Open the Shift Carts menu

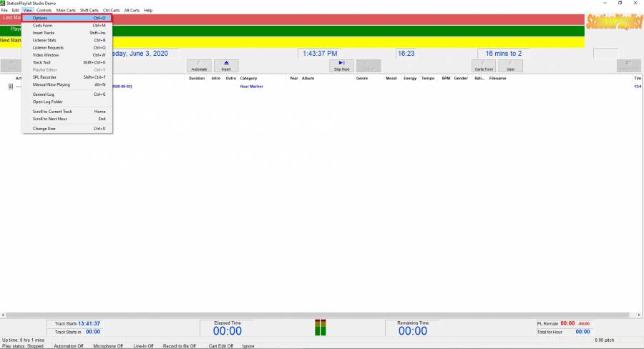(89, 11)
